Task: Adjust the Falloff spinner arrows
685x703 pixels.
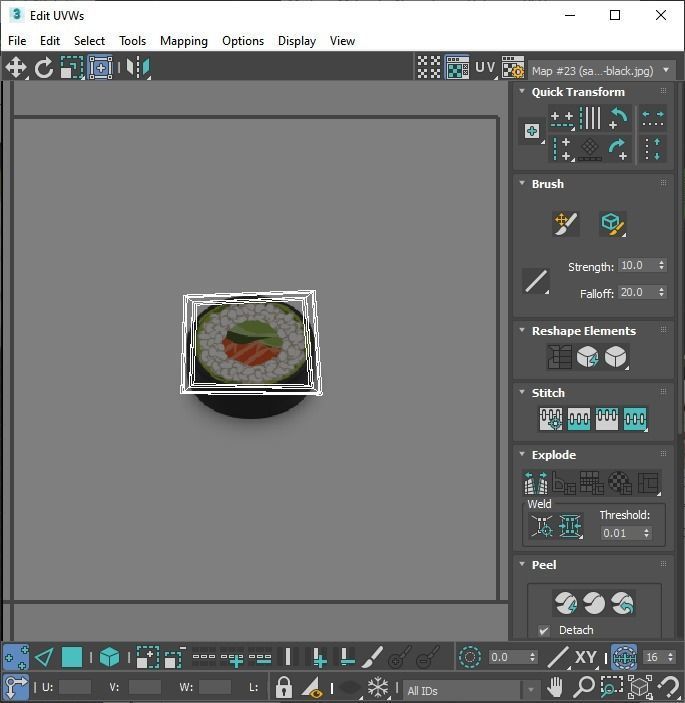Action: pos(662,292)
